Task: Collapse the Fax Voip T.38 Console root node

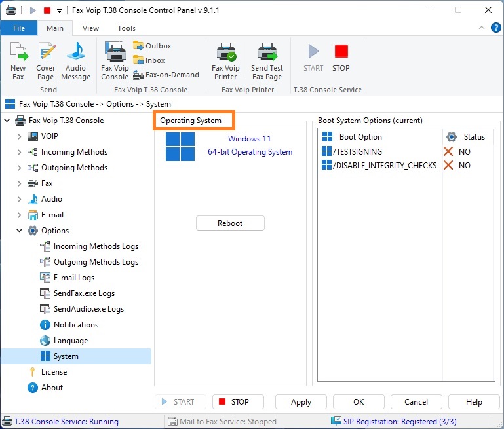Action: click(x=7, y=121)
